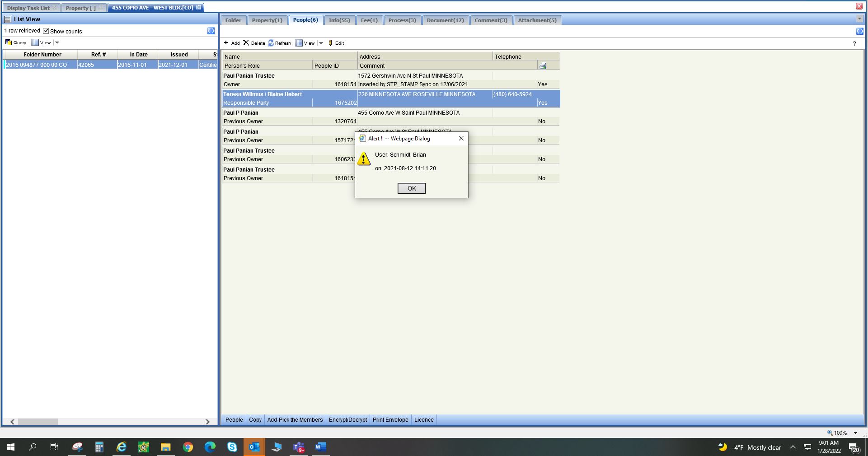Toggle the Show counts checkbox

point(46,31)
